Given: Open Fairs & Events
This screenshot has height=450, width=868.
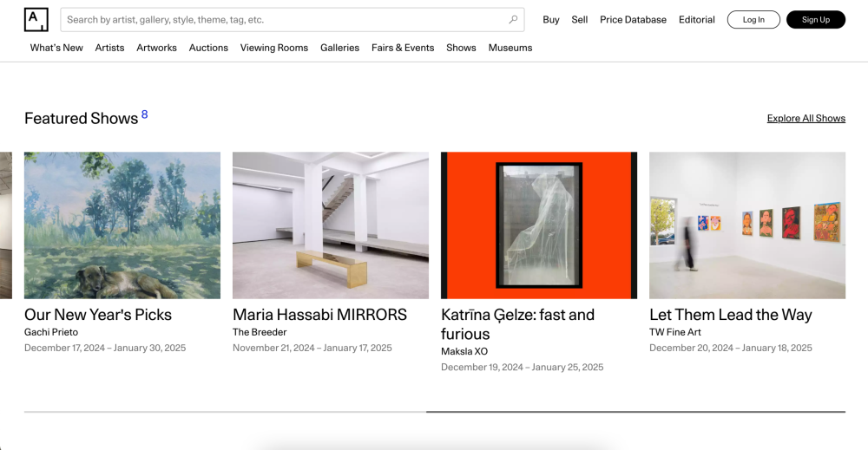Looking at the screenshot, I should pos(403,48).
